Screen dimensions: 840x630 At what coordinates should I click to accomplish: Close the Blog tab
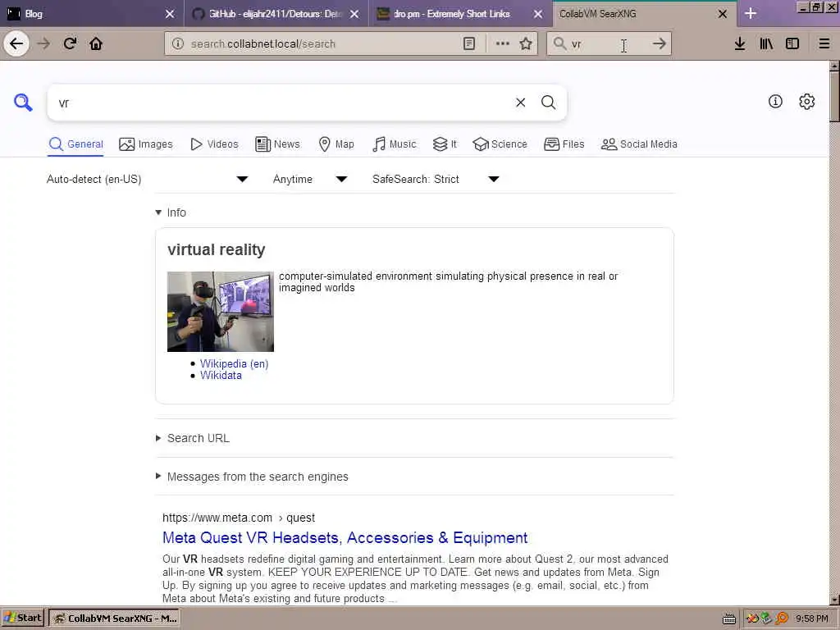point(170,14)
